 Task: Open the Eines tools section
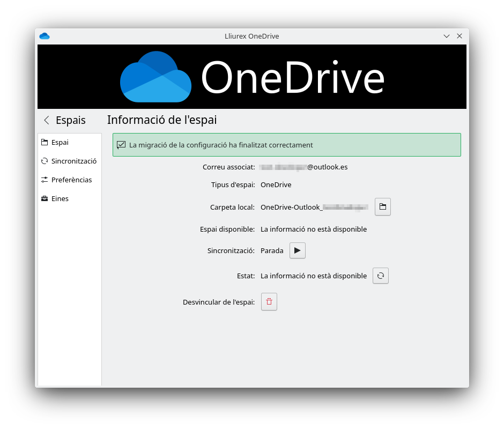[x=60, y=199]
